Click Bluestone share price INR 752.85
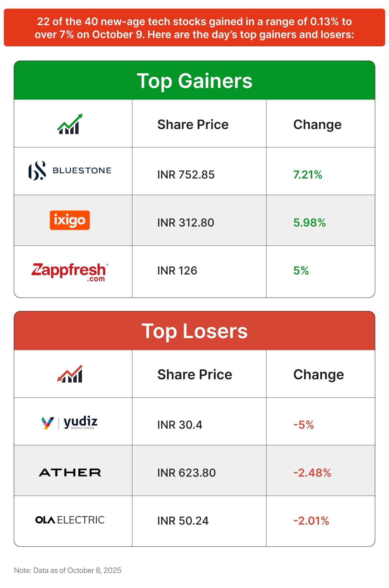The height and width of the screenshot is (588, 389). 186,175
